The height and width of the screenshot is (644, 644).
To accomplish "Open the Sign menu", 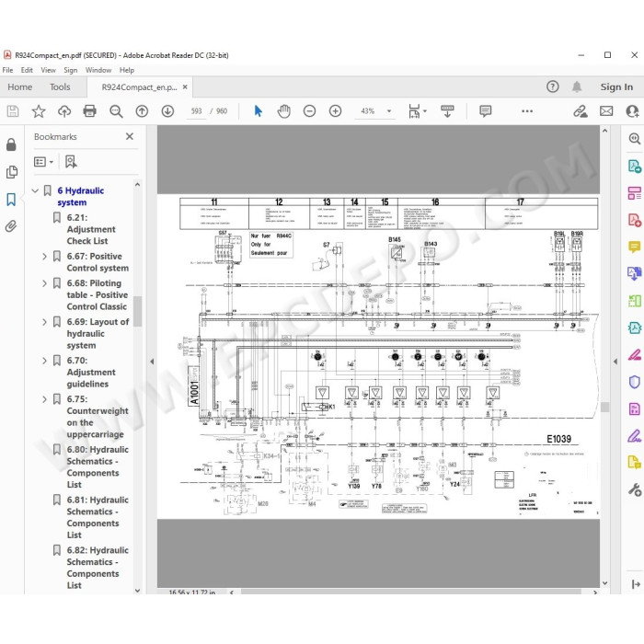I will click(x=70, y=70).
